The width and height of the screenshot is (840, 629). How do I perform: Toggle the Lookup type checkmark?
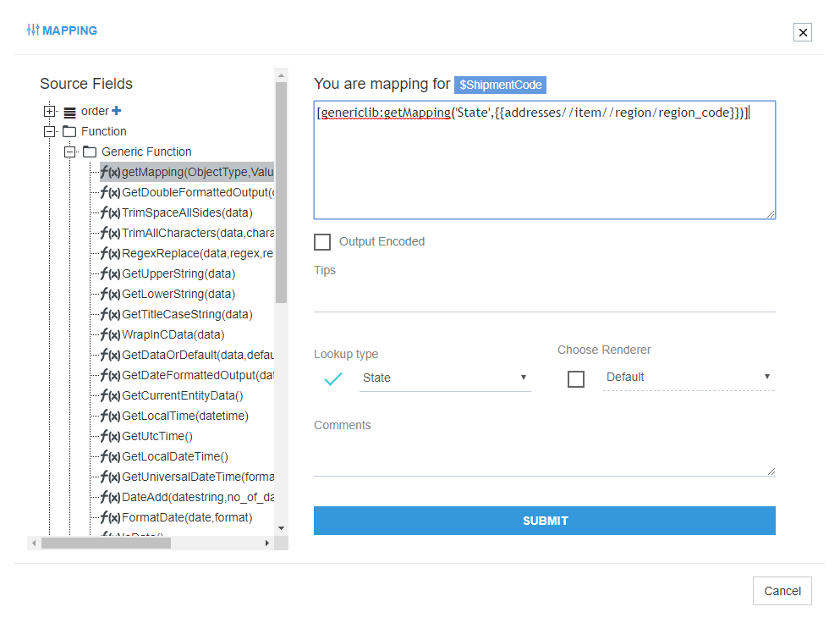pyautogui.click(x=333, y=378)
